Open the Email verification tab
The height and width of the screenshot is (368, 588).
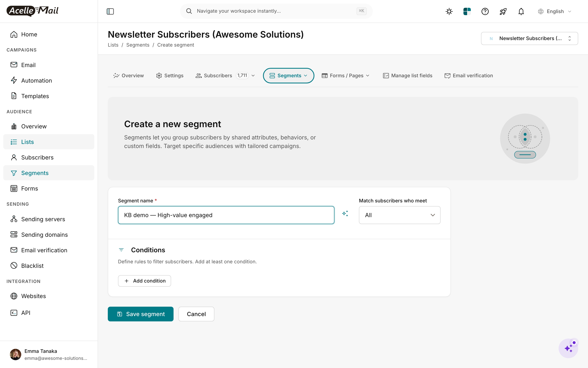click(x=468, y=76)
